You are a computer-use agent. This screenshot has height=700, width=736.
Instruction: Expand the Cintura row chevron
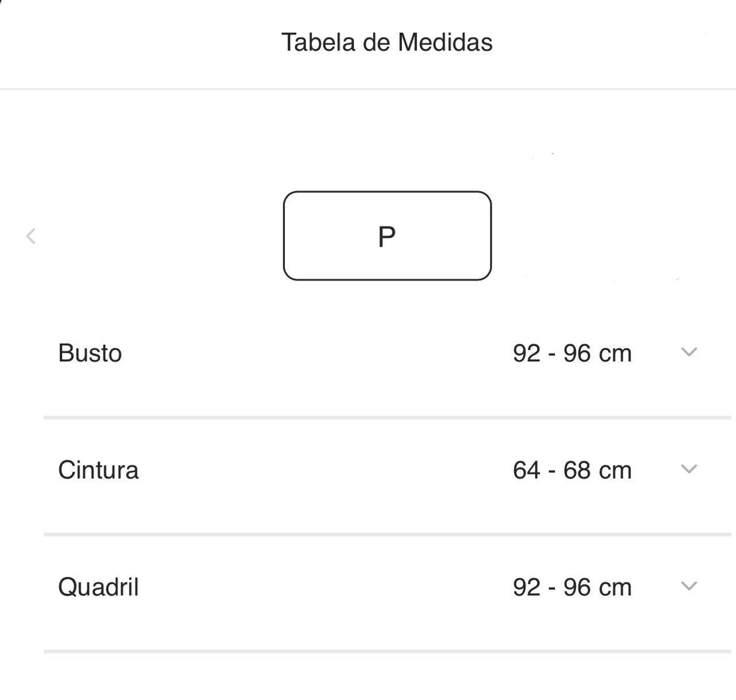(689, 469)
